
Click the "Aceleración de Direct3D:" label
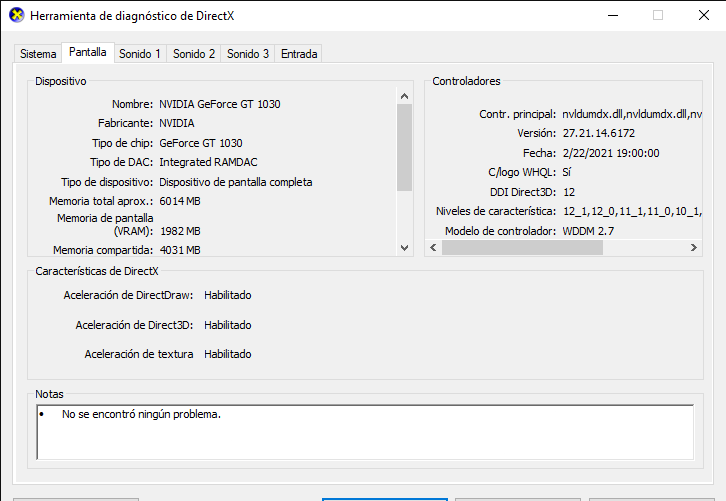pyautogui.click(x=134, y=325)
